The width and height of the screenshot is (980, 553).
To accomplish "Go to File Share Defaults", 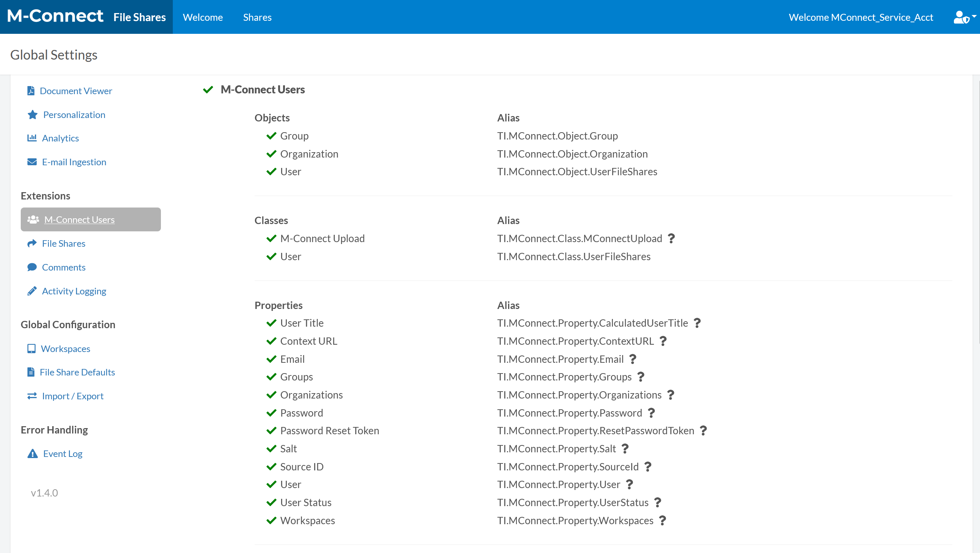I will [77, 372].
